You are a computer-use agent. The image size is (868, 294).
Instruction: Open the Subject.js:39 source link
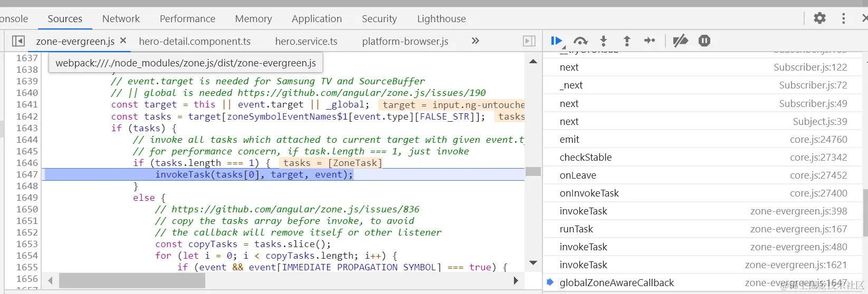click(x=820, y=122)
